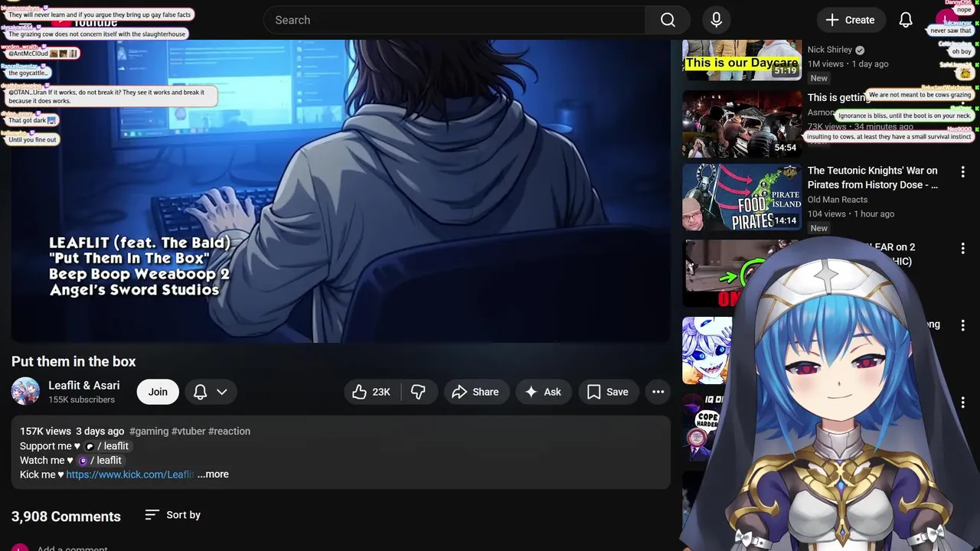Screen dimensions: 980x551
Task: Open the Ask AI button
Action: coord(543,392)
